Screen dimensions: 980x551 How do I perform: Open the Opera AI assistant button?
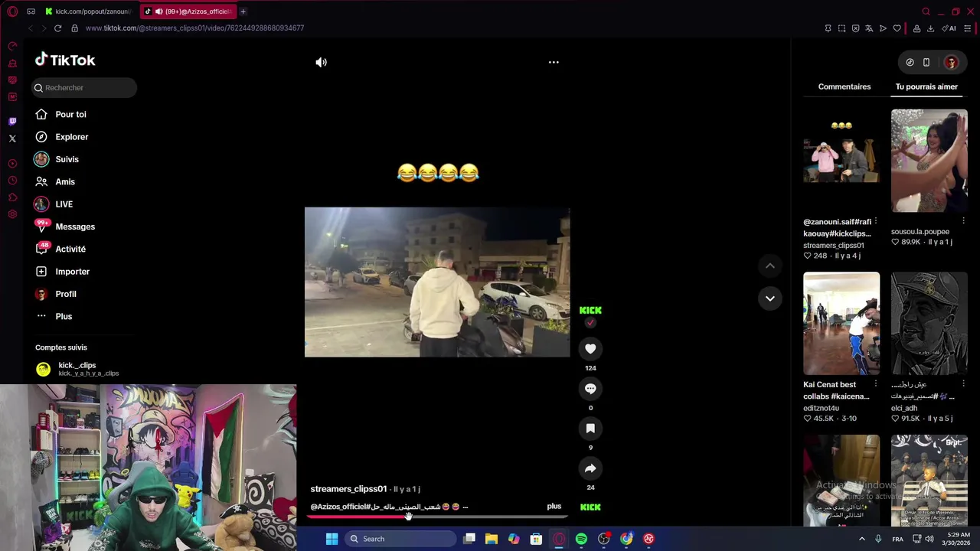949,28
